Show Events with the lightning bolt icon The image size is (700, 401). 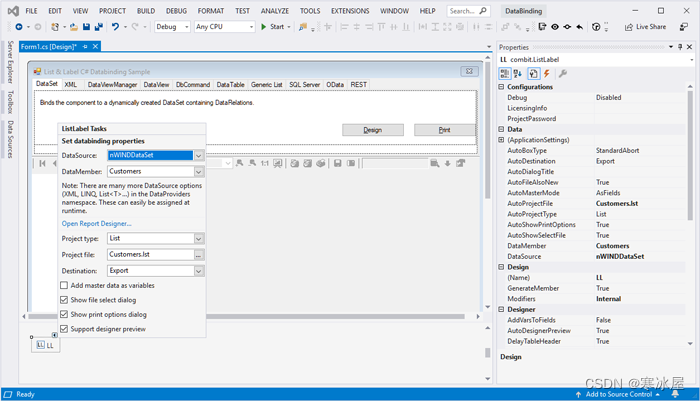(x=546, y=74)
